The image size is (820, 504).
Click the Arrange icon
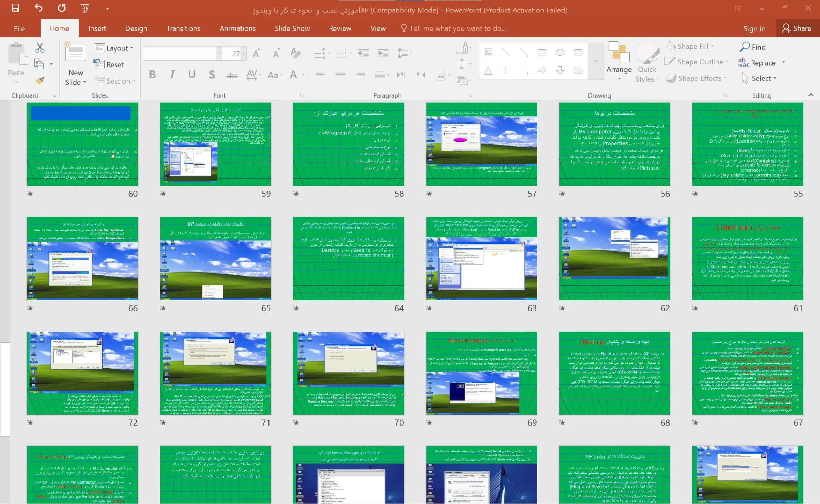[x=619, y=61]
